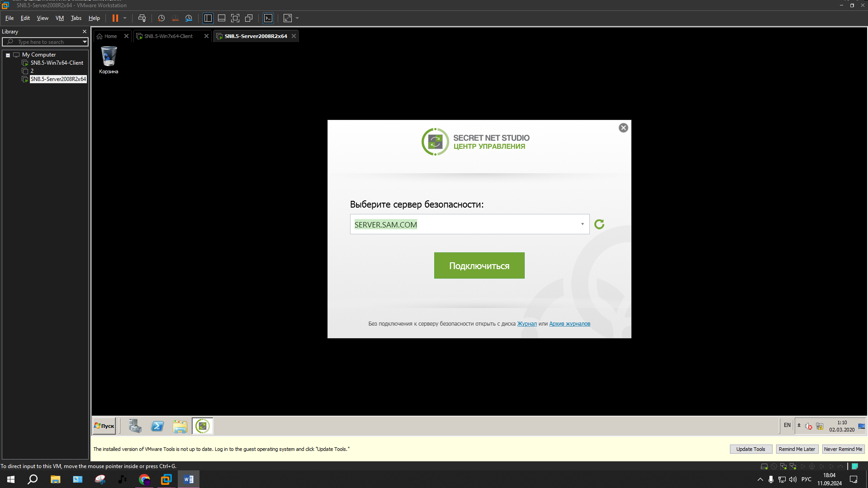The height and width of the screenshot is (488, 868).
Task: Select SN8.5-Win7x64-Client in the library
Action: click(57, 63)
